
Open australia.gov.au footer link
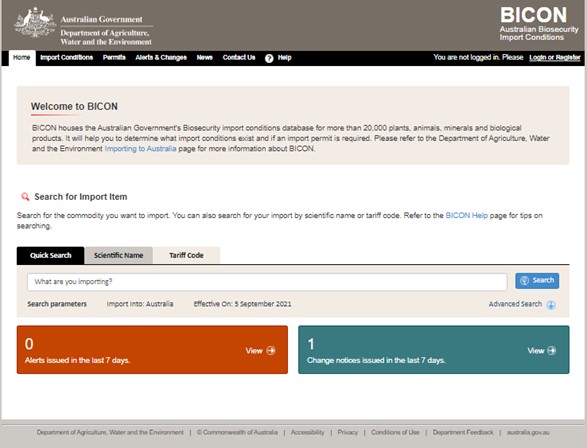pos(528,432)
